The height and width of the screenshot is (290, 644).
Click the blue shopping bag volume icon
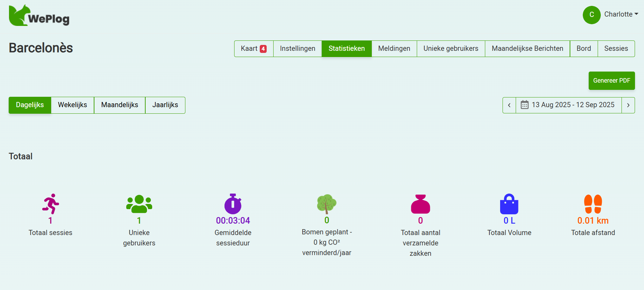coord(509,204)
